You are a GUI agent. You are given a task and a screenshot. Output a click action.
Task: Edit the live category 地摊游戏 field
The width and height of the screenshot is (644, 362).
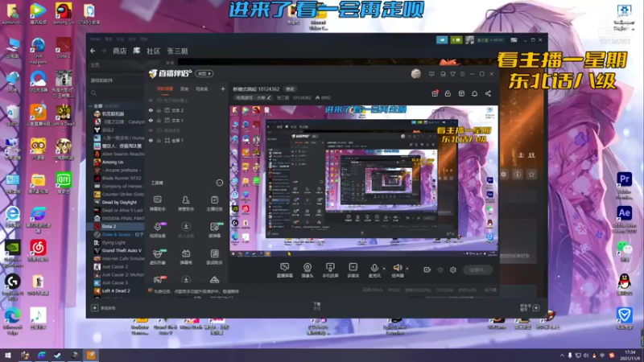coord(253,97)
